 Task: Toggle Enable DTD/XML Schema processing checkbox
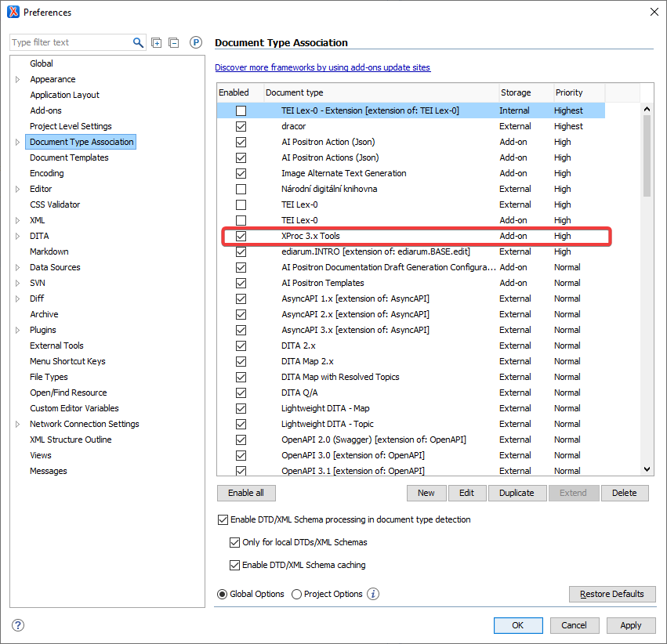[x=223, y=520]
